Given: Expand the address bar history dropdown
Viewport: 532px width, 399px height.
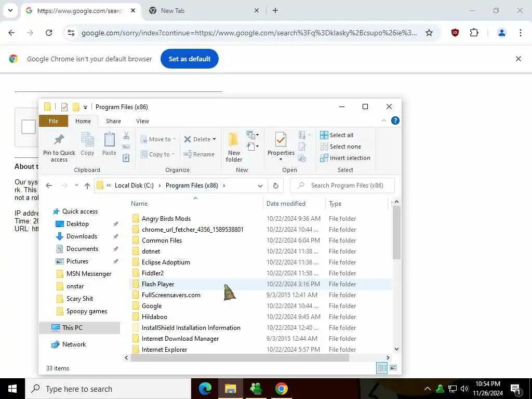Looking at the screenshot, I should tap(260, 185).
